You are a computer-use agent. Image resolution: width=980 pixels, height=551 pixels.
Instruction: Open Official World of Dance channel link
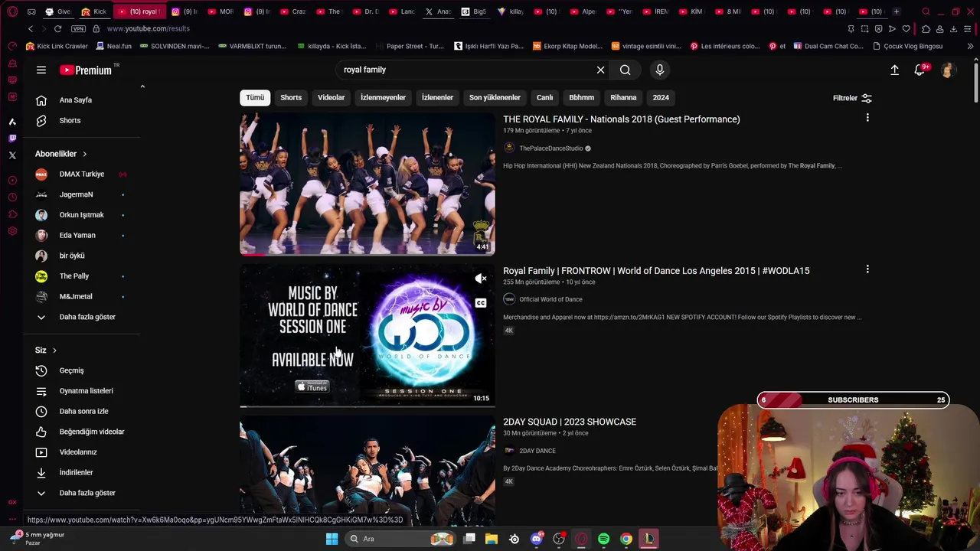pyautogui.click(x=550, y=299)
